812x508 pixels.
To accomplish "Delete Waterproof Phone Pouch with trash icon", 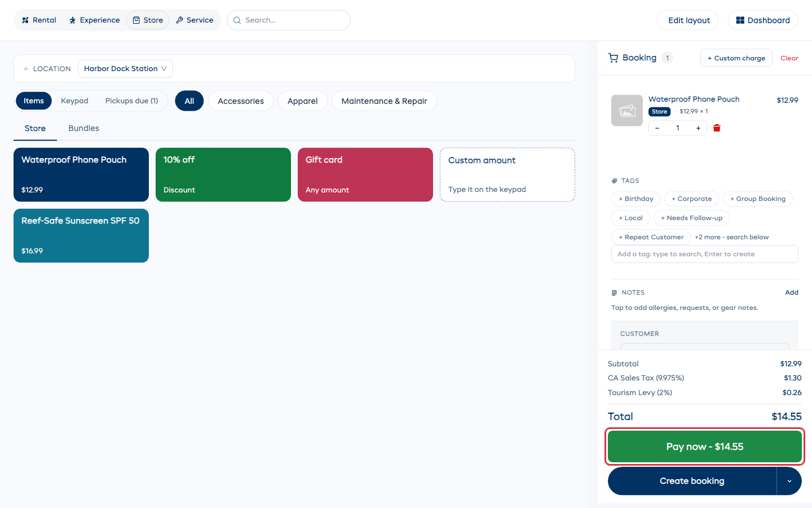I will [x=717, y=128].
